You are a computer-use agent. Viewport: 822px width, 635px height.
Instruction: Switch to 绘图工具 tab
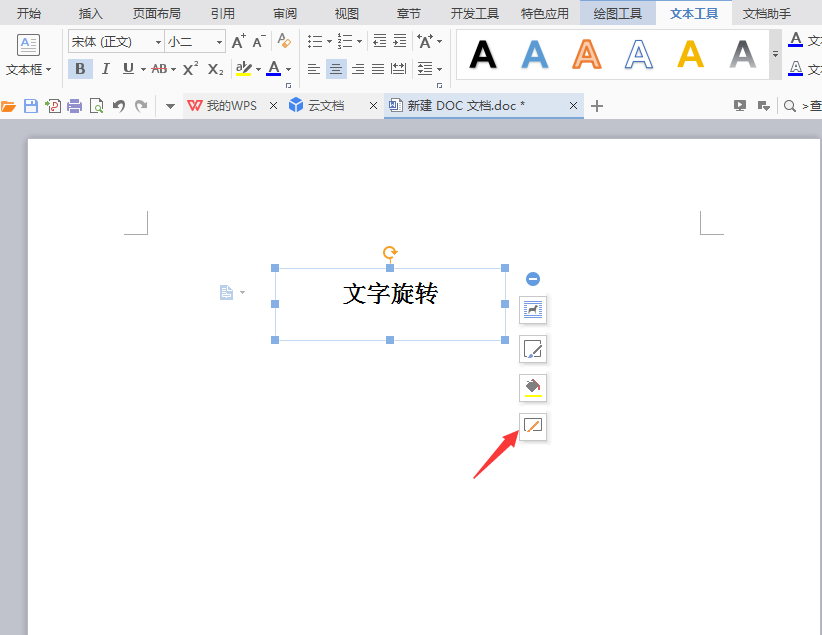click(618, 13)
